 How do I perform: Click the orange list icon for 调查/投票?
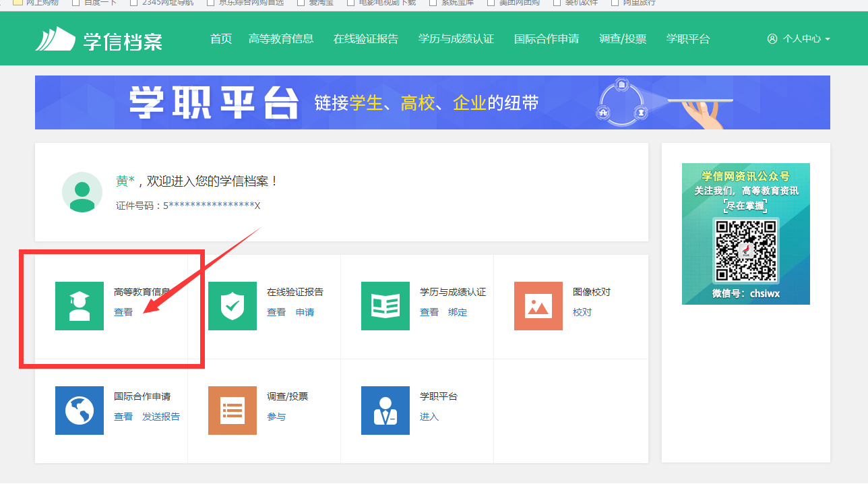point(232,411)
